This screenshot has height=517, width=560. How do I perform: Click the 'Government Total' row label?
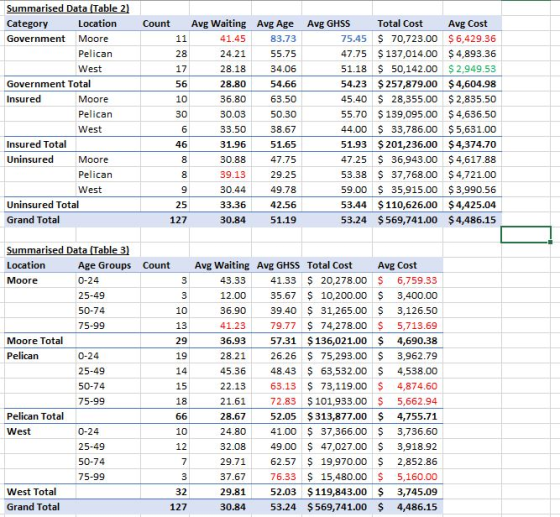tap(49, 84)
